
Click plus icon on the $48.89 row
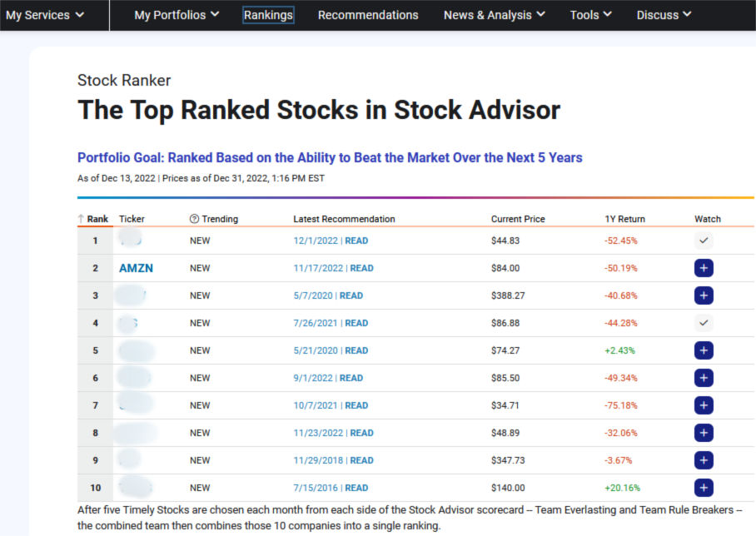[x=704, y=433]
